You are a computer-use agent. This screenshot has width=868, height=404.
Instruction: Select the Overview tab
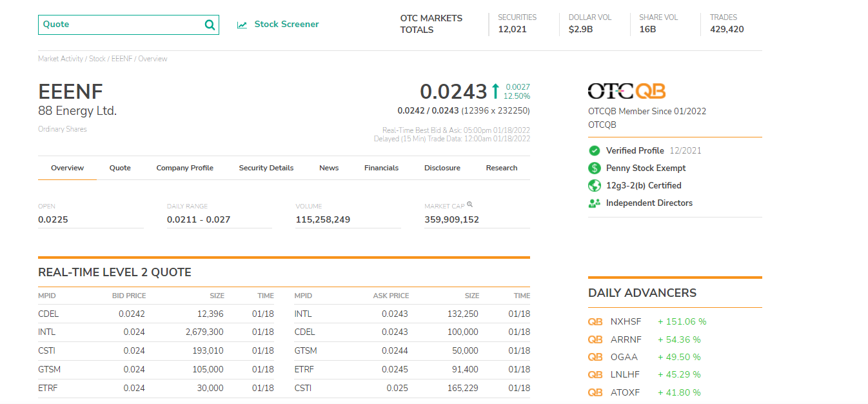tap(67, 168)
